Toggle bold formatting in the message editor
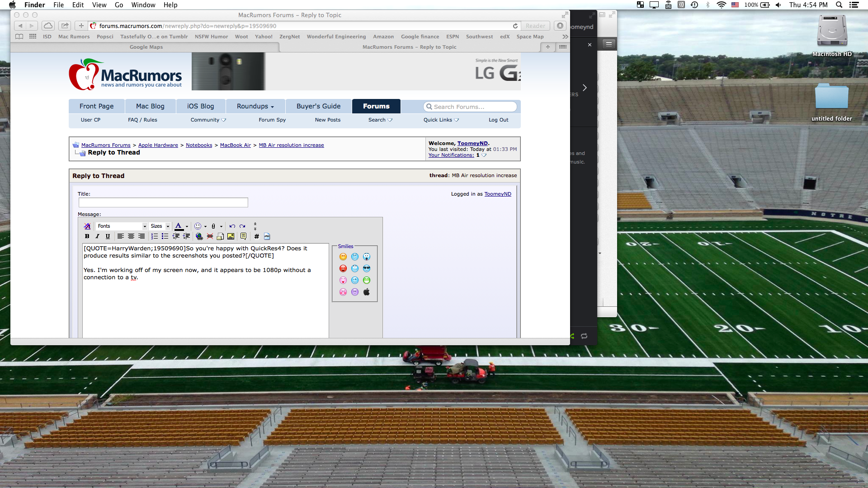 87,236
